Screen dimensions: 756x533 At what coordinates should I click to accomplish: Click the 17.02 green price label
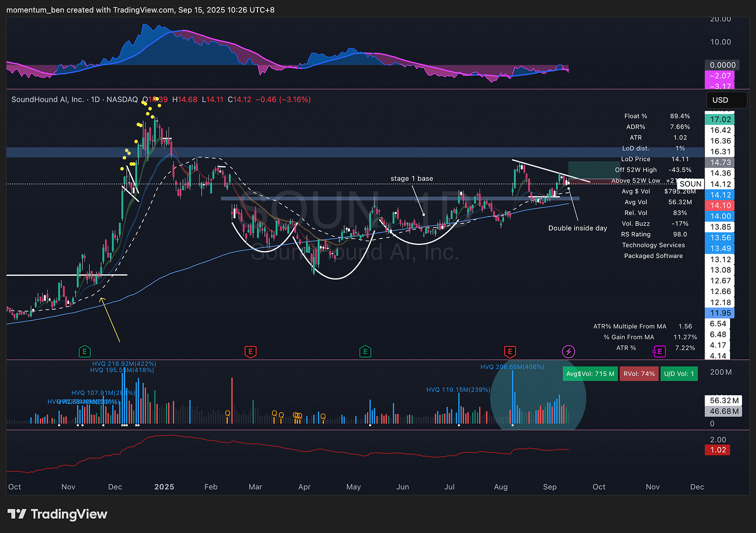(x=720, y=119)
